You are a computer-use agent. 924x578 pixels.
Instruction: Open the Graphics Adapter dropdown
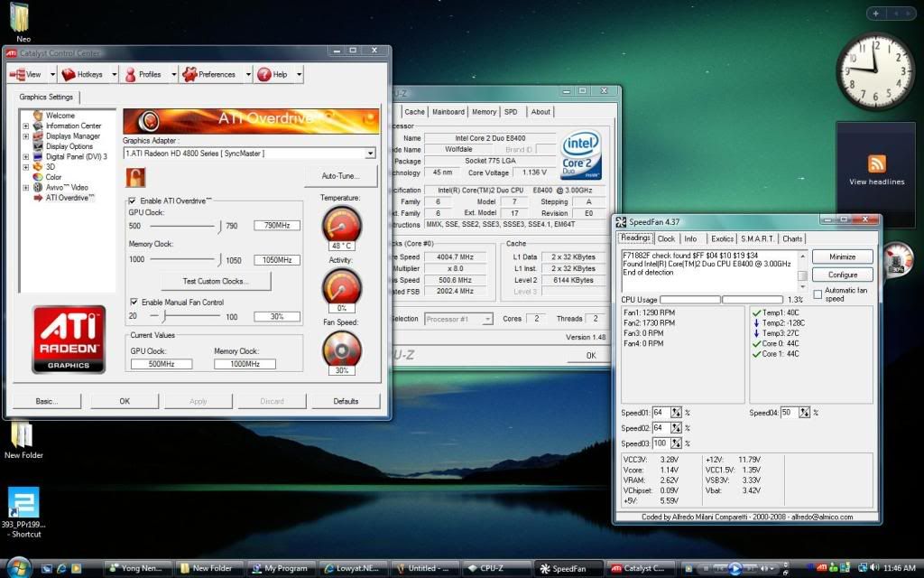pos(370,154)
